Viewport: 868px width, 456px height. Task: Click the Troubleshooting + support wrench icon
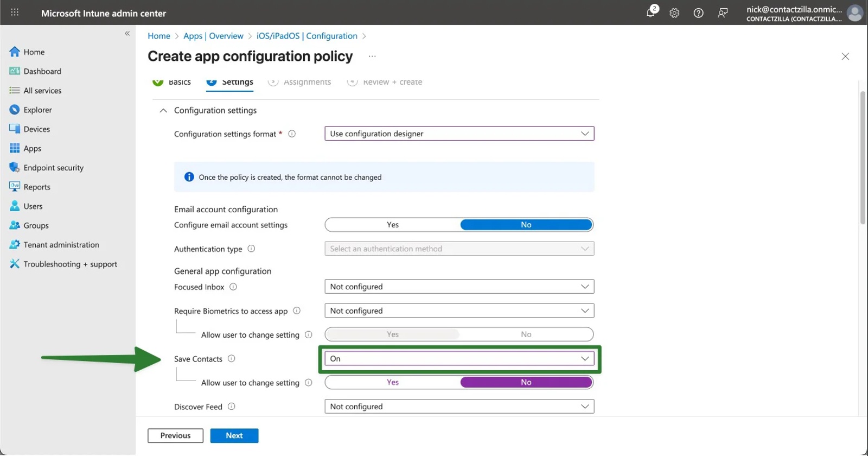[x=15, y=264]
